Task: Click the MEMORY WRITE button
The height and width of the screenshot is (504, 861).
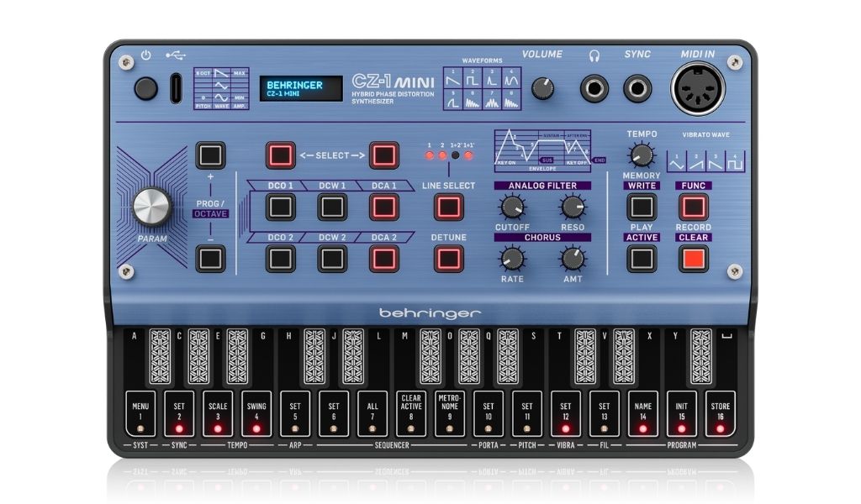Action: pos(642,207)
